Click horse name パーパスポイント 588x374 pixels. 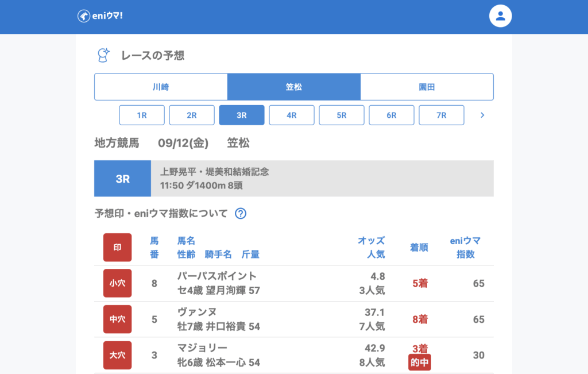[x=217, y=276]
